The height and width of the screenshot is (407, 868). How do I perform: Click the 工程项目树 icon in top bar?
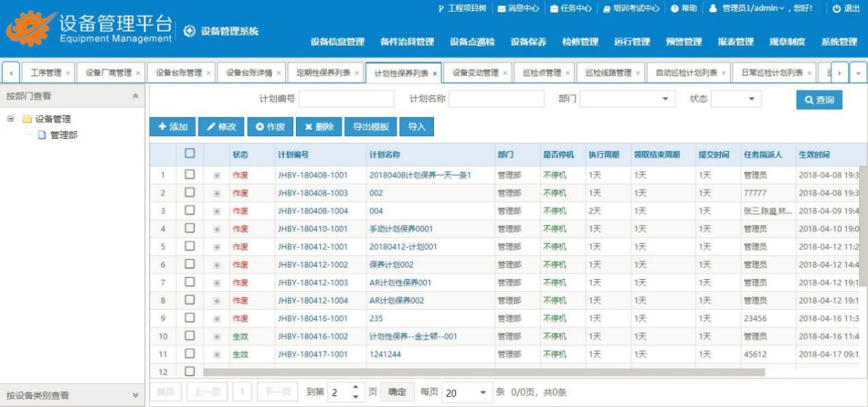(441, 8)
